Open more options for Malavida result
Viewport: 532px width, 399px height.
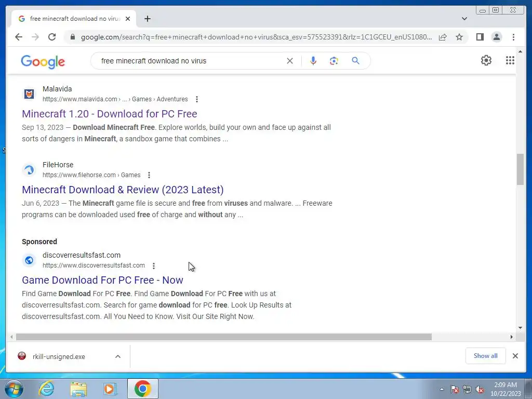coord(197,99)
